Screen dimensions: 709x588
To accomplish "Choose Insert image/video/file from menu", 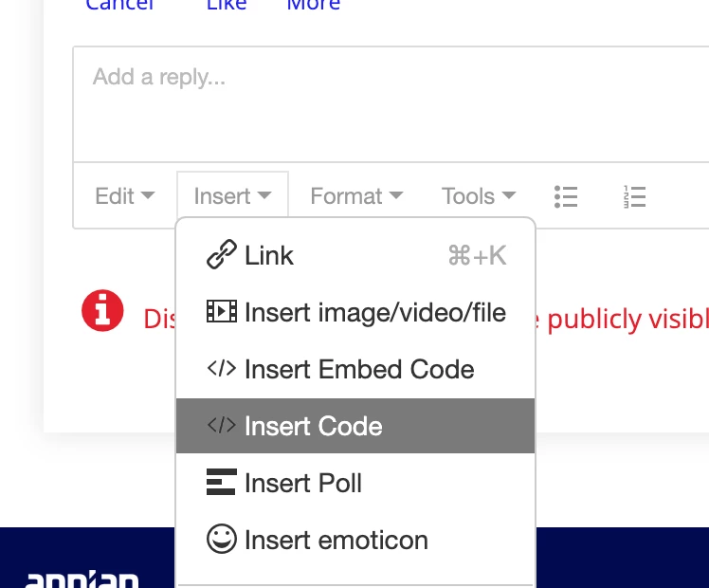I will click(x=355, y=312).
